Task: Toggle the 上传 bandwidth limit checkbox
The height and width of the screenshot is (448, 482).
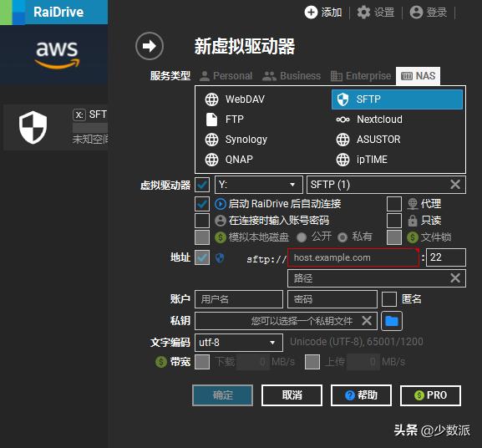Action: click(312, 362)
